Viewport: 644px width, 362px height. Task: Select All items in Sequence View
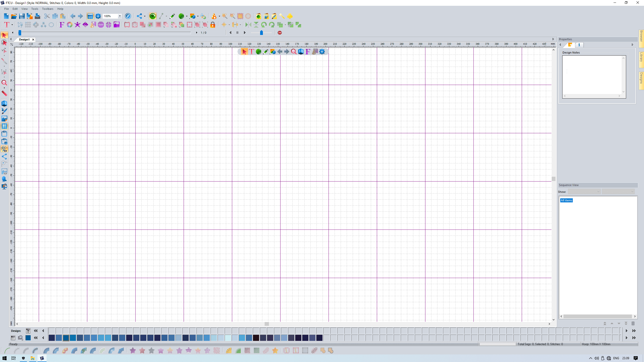tap(566, 200)
